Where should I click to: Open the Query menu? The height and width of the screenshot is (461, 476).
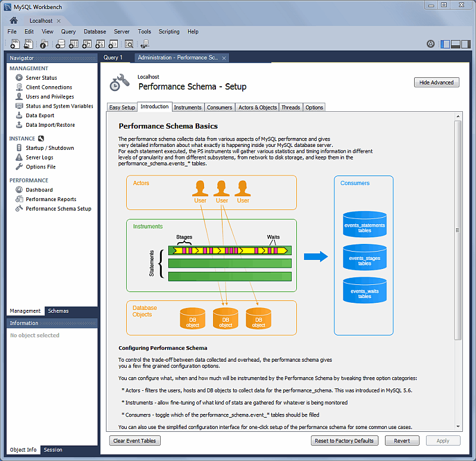pos(68,32)
